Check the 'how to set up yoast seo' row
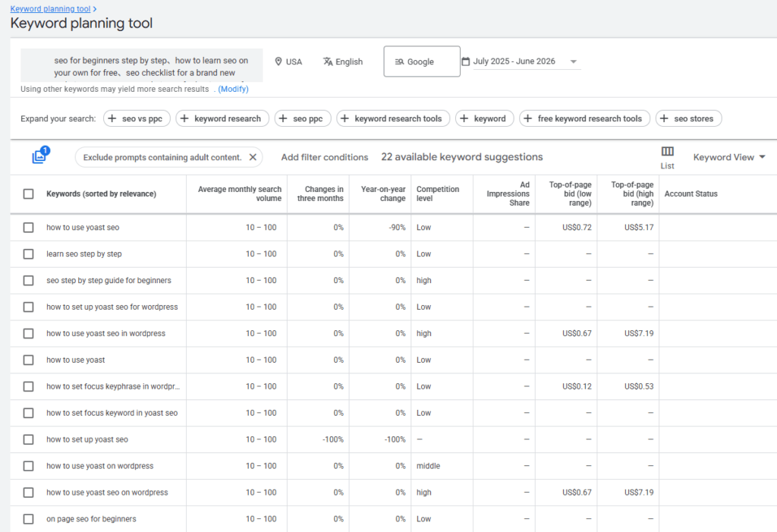Screen dimensions: 777x532 point(29,439)
